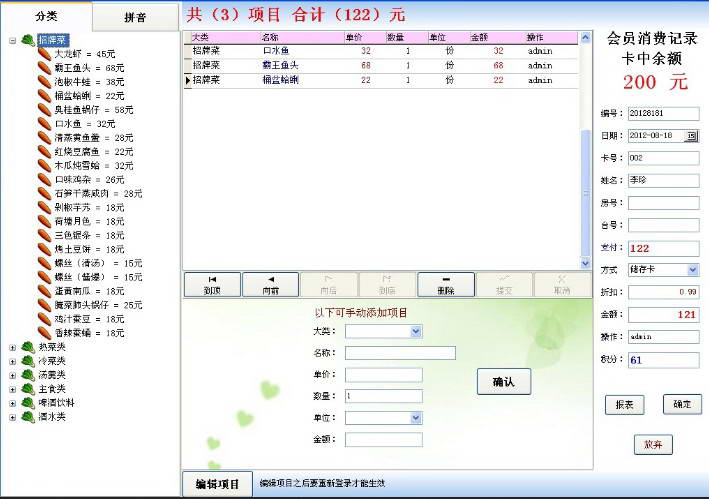This screenshot has height=499, width=709.
Task: Click scroll-down arrow of order list
Action: [585, 263]
